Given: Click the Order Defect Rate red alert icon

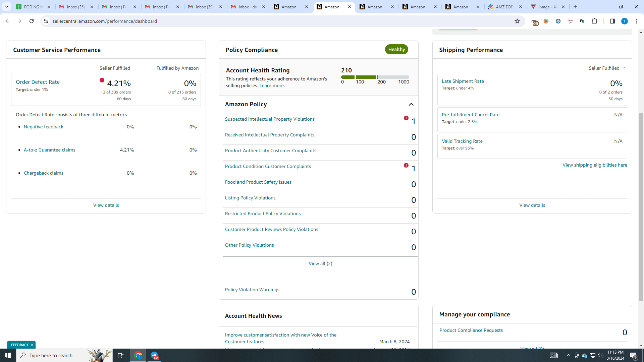Looking at the screenshot, I should pos(102,80).
